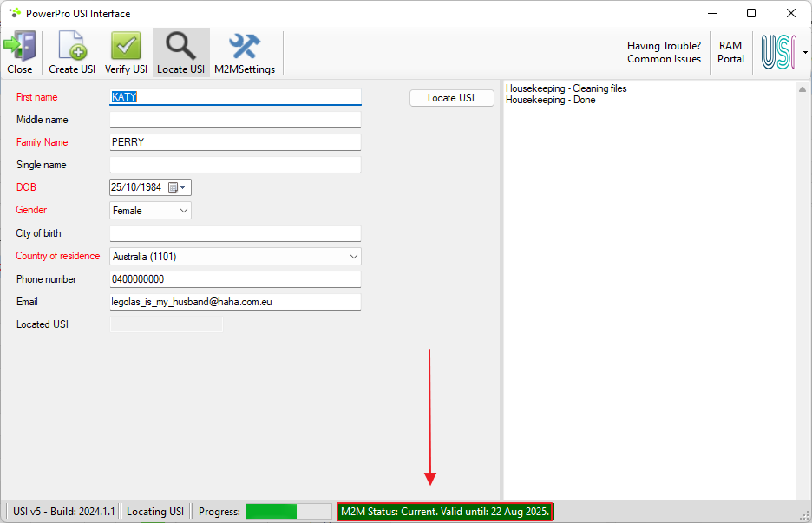Click the 'Housekeeping - Cleaning files' log line
Viewport: 812px width, 523px height.
(x=566, y=88)
